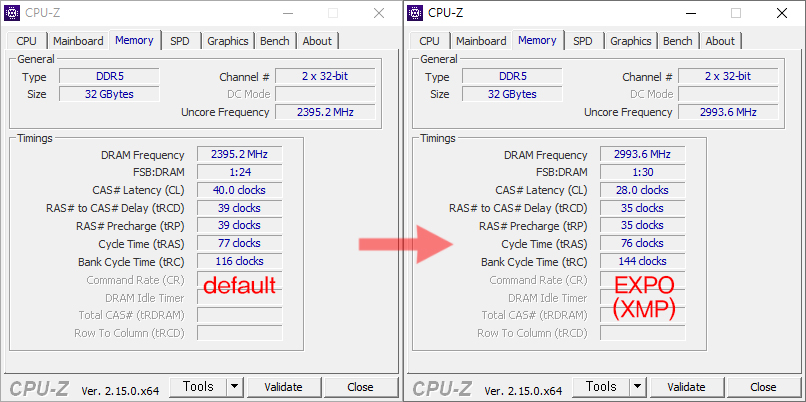
Task: Click the 116 clocks tRC value
Action: point(240,261)
